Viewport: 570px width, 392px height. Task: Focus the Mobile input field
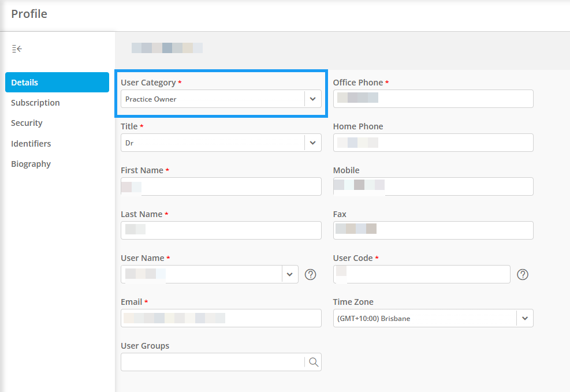coord(433,186)
